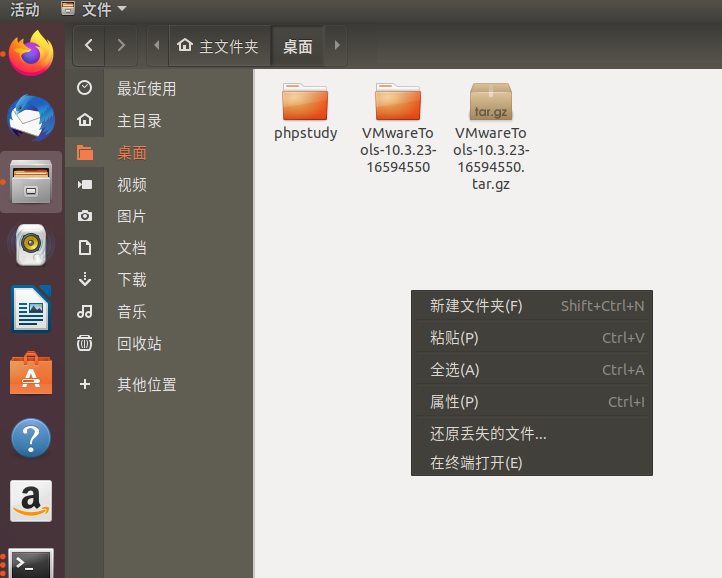The width and height of the screenshot is (722, 578).
Task: Click the trash bin icon for 回收站
Action: tap(85, 343)
